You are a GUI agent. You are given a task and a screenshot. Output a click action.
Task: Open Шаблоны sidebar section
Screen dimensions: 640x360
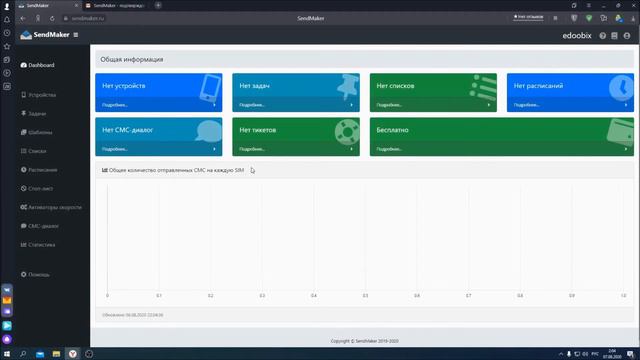(x=36, y=133)
